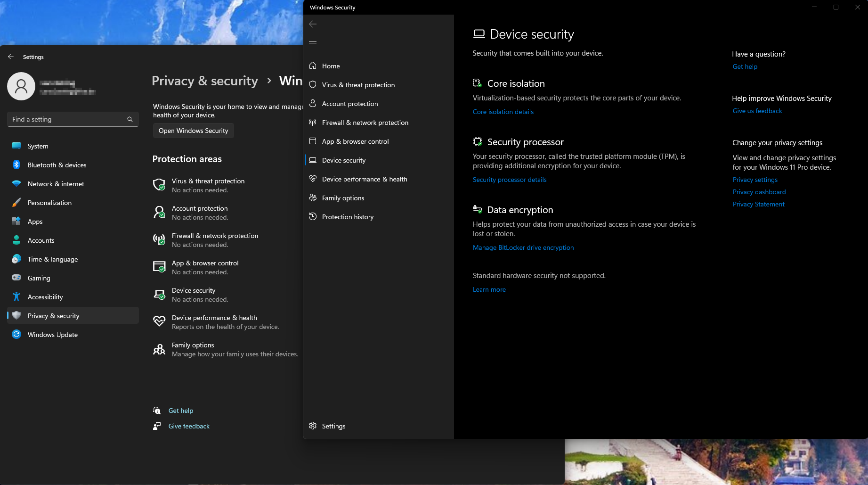Click the Account protection person icon in Windows Security sidebar
The height and width of the screenshot is (485, 868).
(x=313, y=103)
